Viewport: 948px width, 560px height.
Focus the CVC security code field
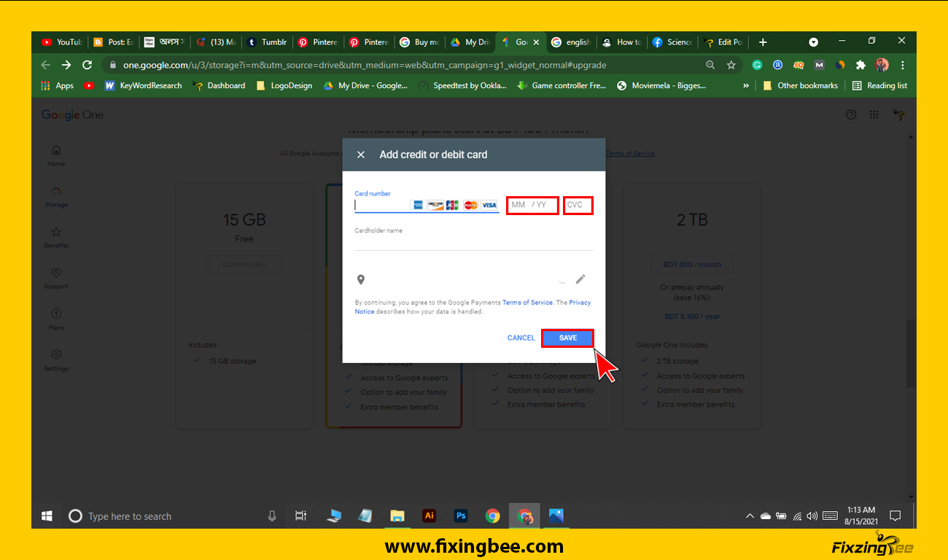click(578, 205)
